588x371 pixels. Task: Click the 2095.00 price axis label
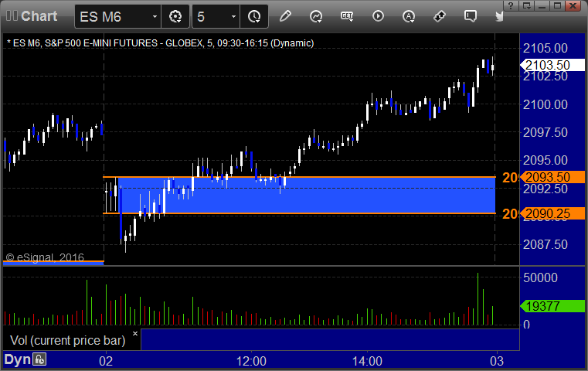[546, 160]
